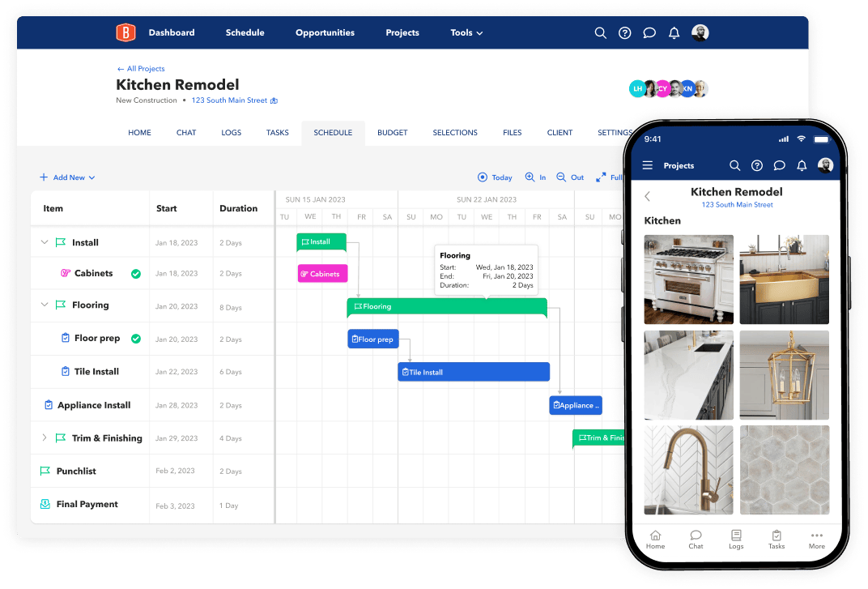Open search from the top navigation bar
868x589 pixels.
[x=600, y=32]
